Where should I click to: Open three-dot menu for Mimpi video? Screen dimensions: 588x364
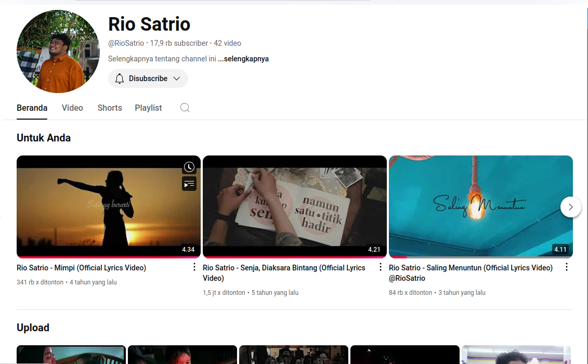(194, 267)
